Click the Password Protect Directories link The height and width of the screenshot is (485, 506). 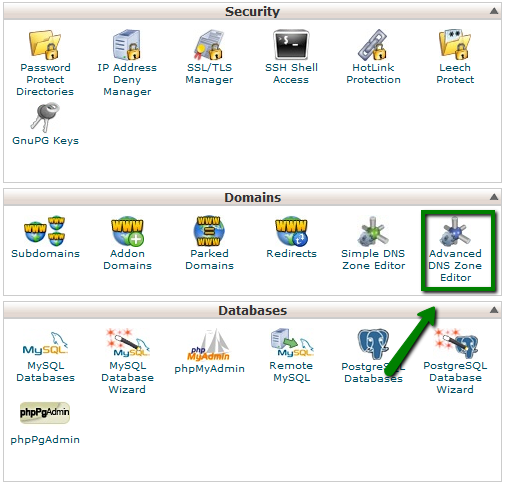[x=45, y=80]
